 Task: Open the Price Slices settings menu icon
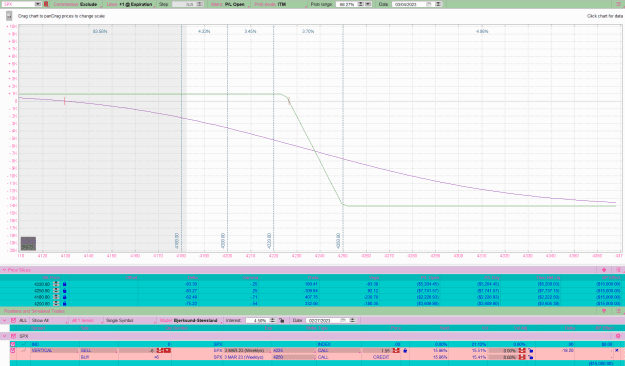tap(618, 270)
